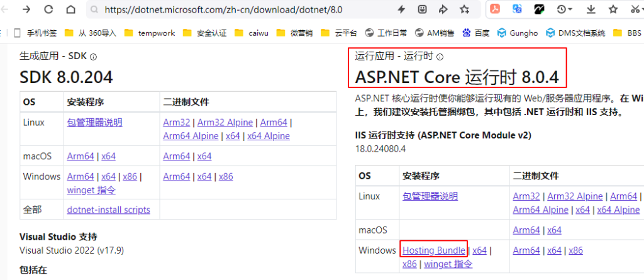The height and width of the screenshot is (280, 644).
Task: Open the tempwork bookmark folder
Action: tap(150, 33)
